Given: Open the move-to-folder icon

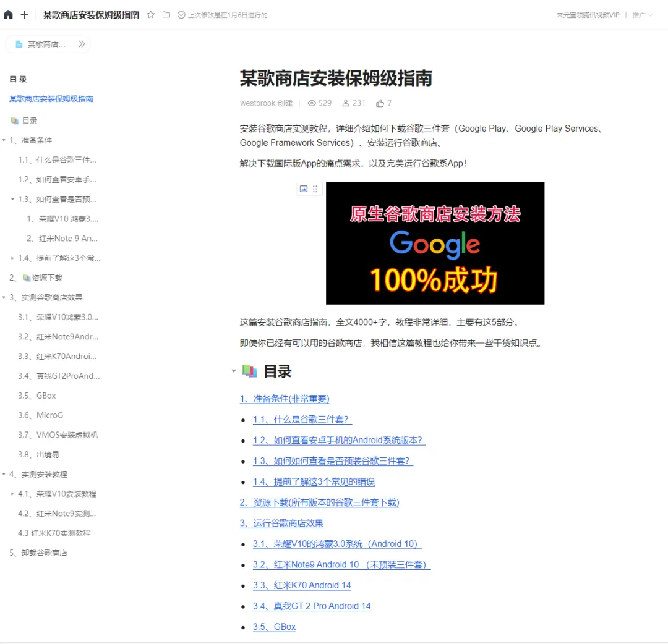Looking at the screenshot, I should tap(166, 15).
